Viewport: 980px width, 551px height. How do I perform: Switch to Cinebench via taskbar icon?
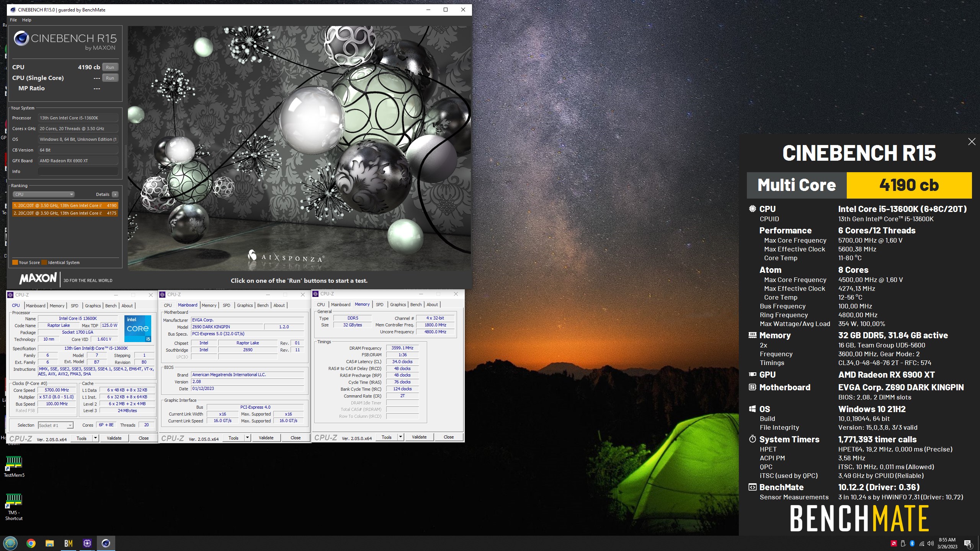[x=106, y=543]
